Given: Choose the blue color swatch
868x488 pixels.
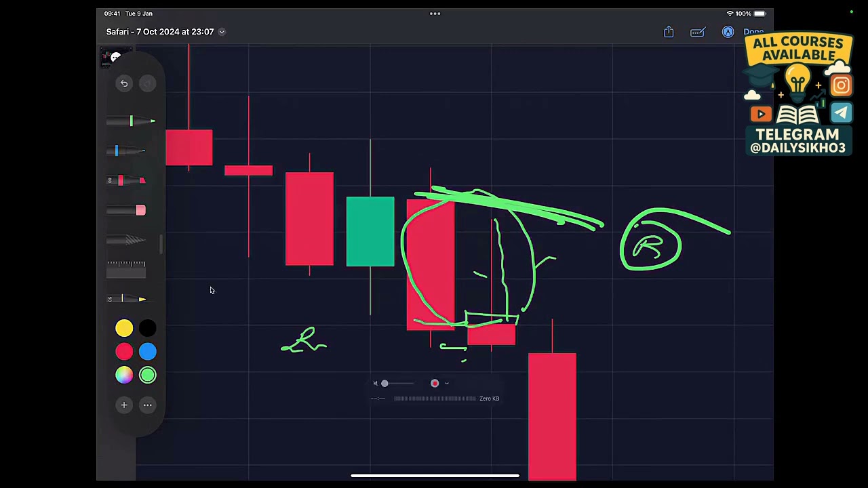Looking at the screenshot, I should pos(147,352).
